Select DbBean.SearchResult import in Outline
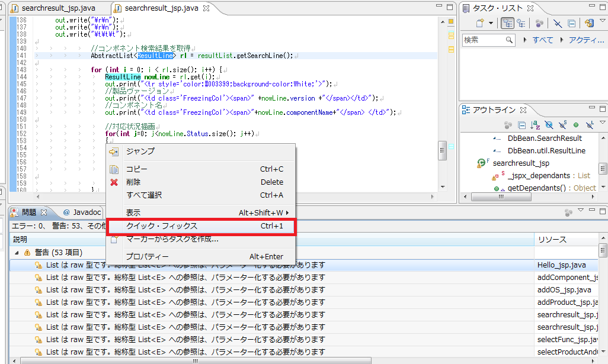 pos(545,138)
